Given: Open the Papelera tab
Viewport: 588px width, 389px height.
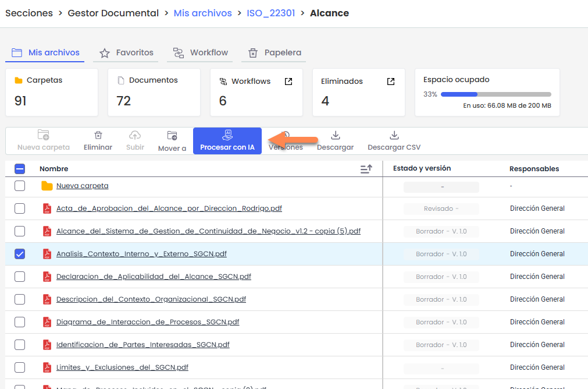Looking at the screenshot, I should [x=275, y=52].
